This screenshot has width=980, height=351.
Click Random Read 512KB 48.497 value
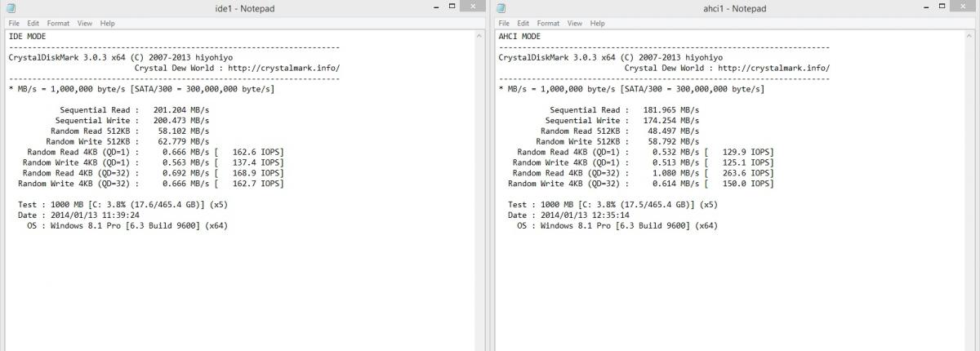click(673, 131)
